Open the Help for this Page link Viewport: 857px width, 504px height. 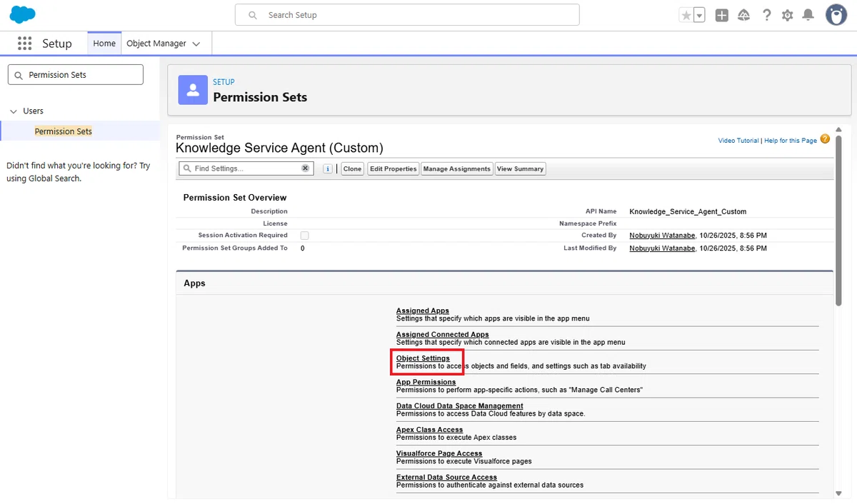coord(791,141)
